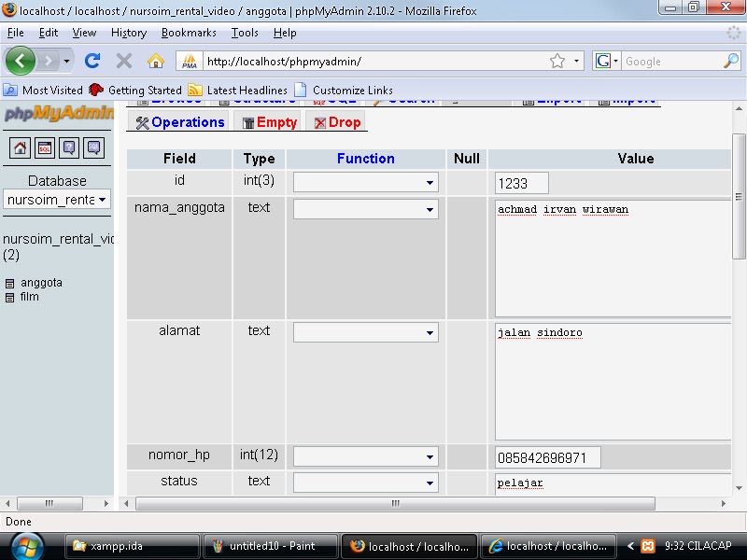
Task: Switch to Internet Explorer localhost taskbar window
Action: 548,546
